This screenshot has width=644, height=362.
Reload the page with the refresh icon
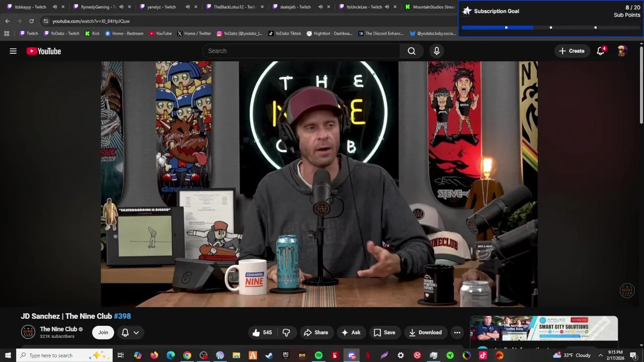click(31, 21)
